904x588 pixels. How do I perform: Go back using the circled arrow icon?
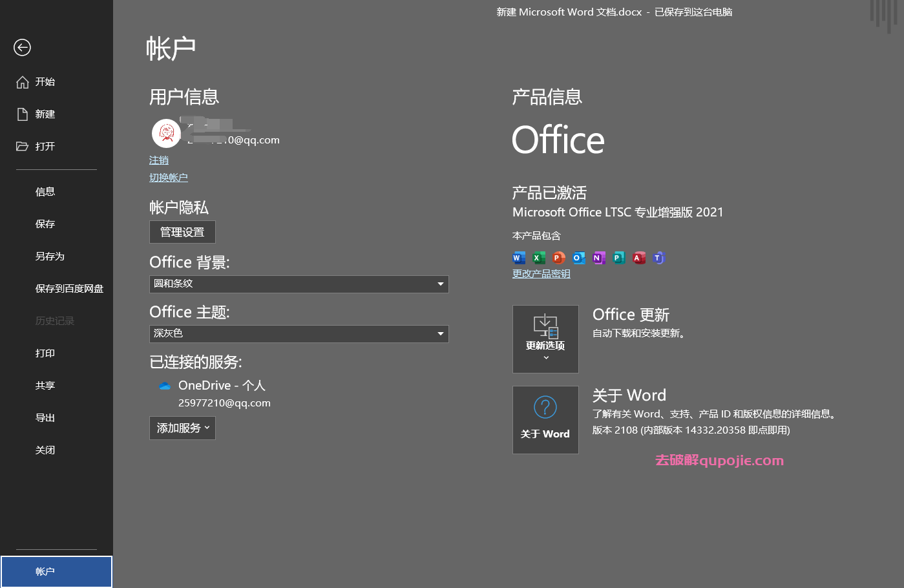[x=22, y=47]
